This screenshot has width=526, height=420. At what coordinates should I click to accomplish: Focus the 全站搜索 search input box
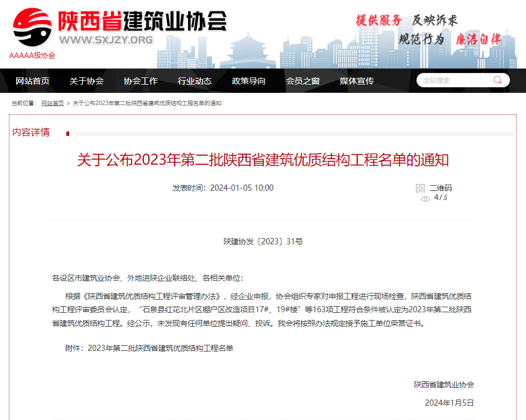pyautogui.click(x=454, y=80)
